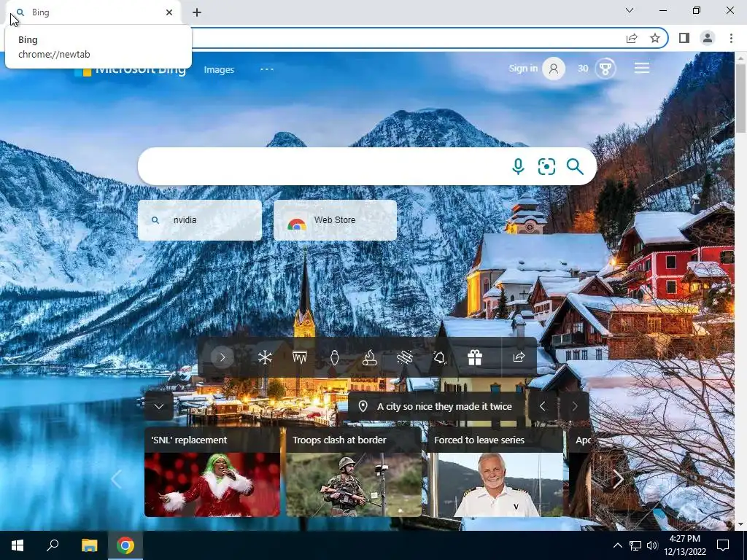This screenshot has width=747, height=560.
Task: Advance news carousel right arrow
Action: click(618, 479)
